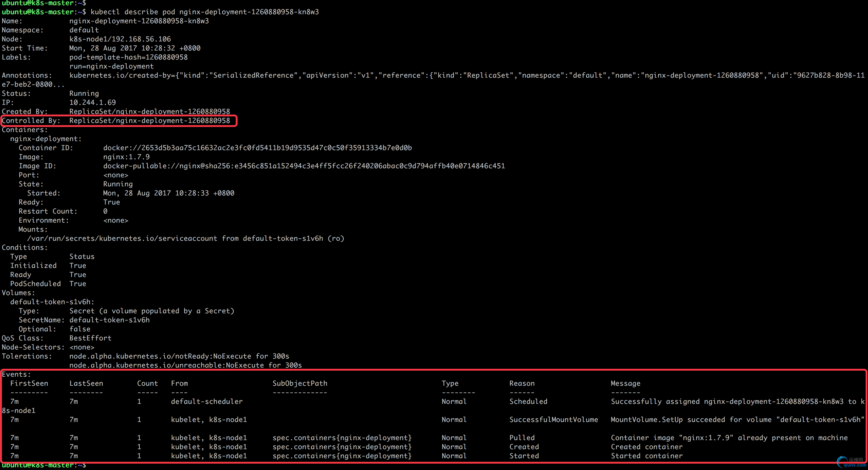Select 'default-scheduler' in the From column
Viewport: 868px width, 470px height.
pyautogui.click(x=207, y=402)
